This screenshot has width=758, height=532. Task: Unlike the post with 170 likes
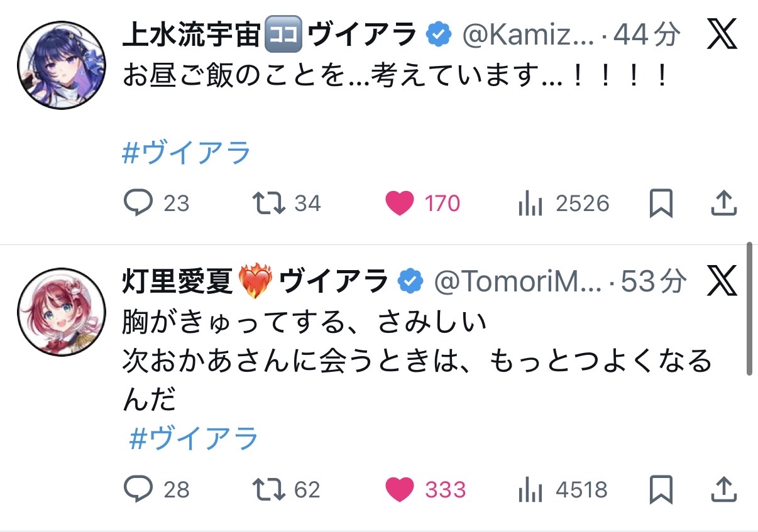(x=400, y=204)
